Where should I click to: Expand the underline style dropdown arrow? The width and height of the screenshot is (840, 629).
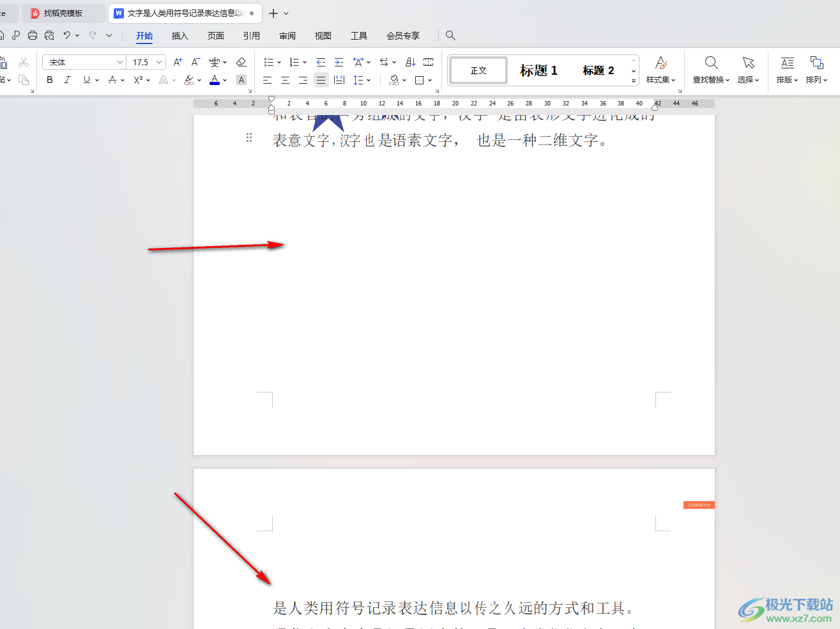pos(97,80)
